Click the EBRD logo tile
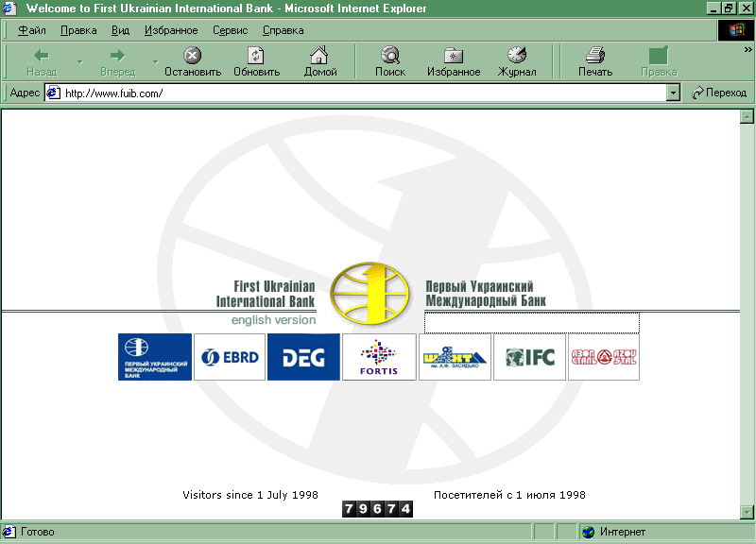756x544 pixels. [230, 357]
